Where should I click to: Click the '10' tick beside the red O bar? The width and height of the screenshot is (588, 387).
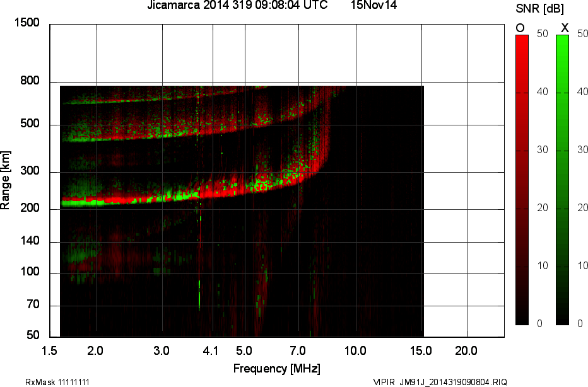(542, 265)
